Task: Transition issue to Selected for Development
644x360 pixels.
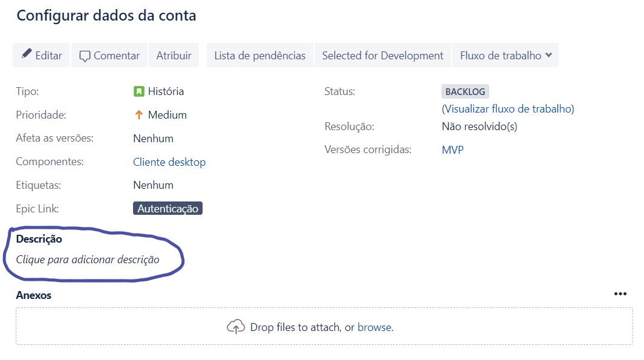Action: (x=383, y=55)
